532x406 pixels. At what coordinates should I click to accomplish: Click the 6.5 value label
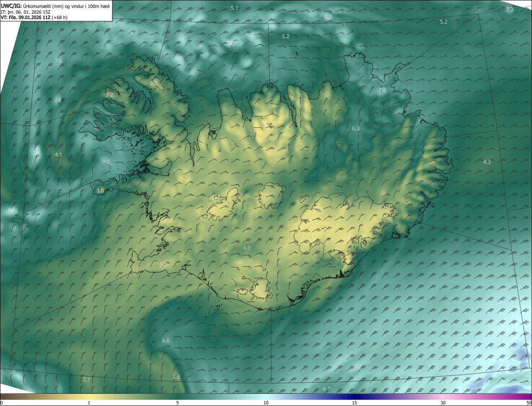[x=327, y=389]
